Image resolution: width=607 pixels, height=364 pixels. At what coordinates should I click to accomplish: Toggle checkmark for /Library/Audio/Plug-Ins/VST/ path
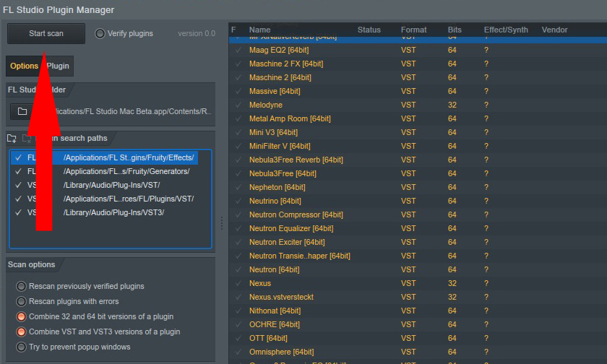tap(18, 185)
